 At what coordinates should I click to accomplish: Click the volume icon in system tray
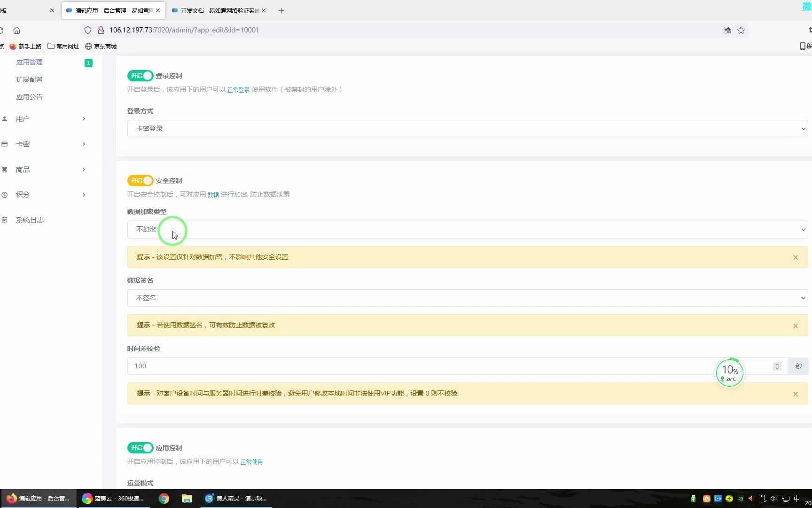(773, 499)
